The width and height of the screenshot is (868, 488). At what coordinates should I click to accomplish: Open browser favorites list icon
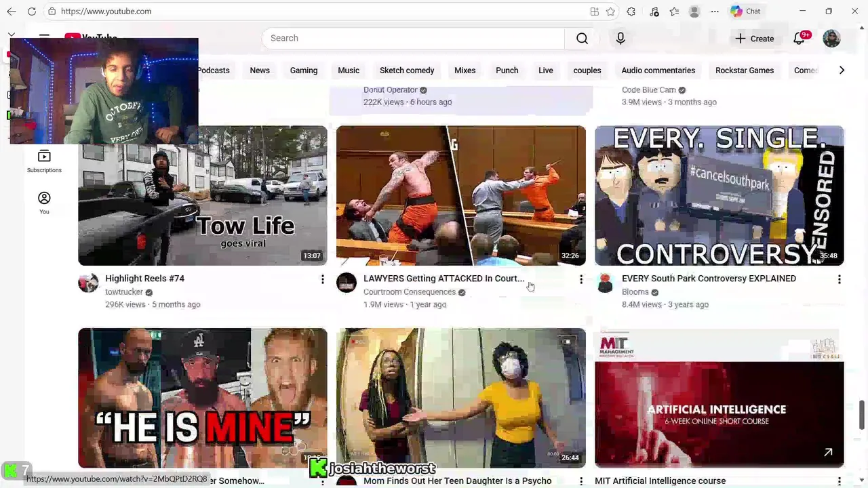[674, 12]
